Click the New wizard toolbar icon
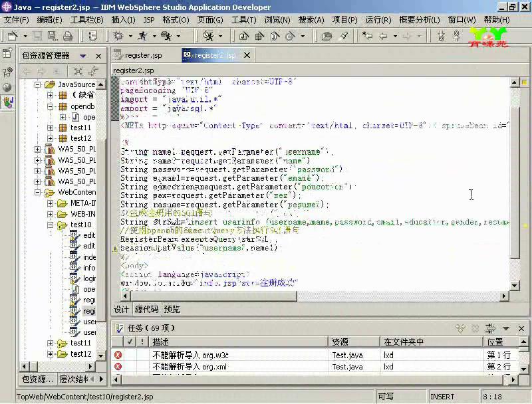 pos(13,36)
